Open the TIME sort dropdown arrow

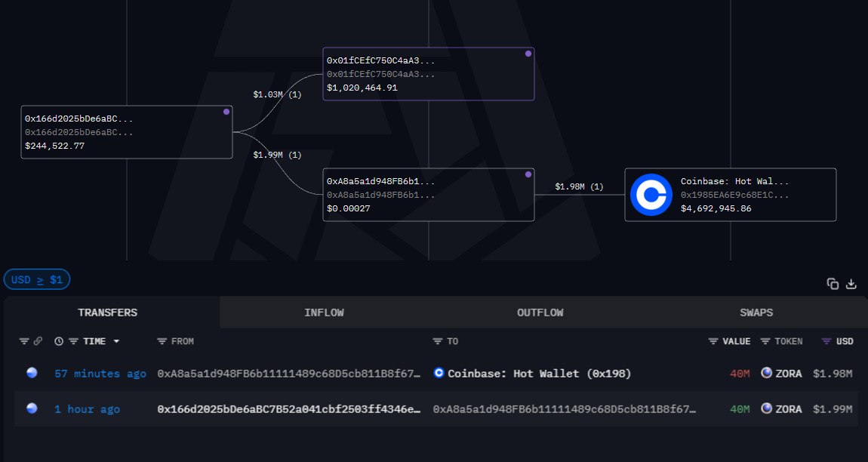(x=116, y=342)
